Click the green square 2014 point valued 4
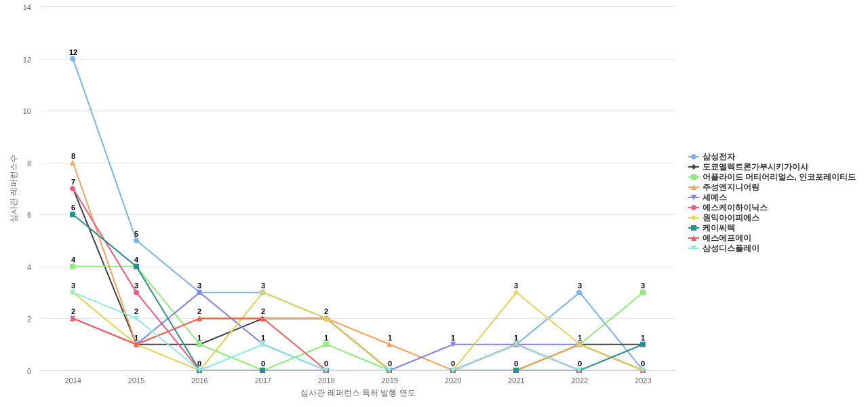This screenshot has width=868, height=407. point(73,267)
